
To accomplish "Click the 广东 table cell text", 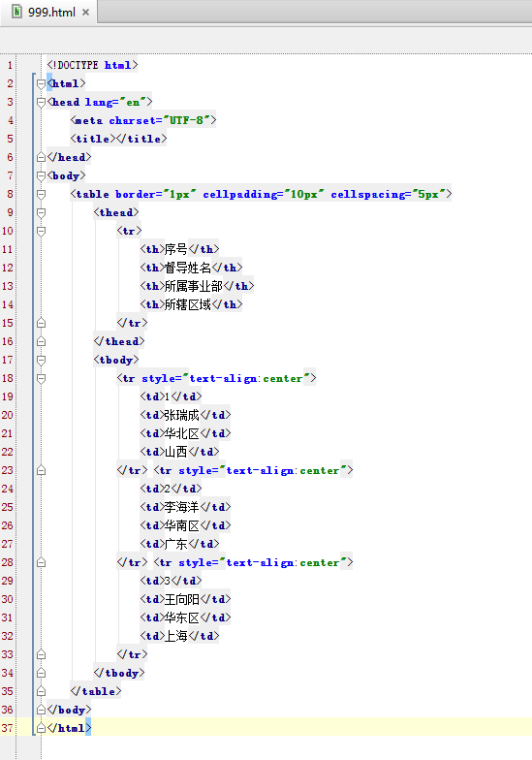I will tap(176, 544).
